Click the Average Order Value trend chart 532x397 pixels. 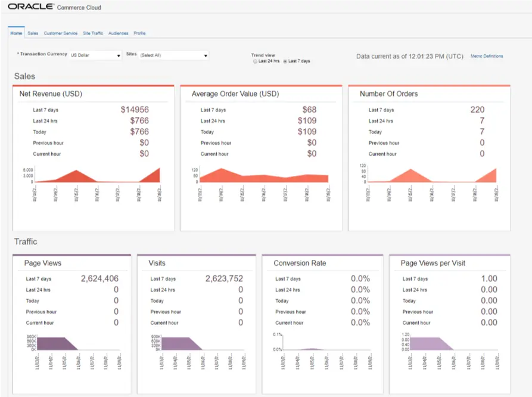(262, 176)
